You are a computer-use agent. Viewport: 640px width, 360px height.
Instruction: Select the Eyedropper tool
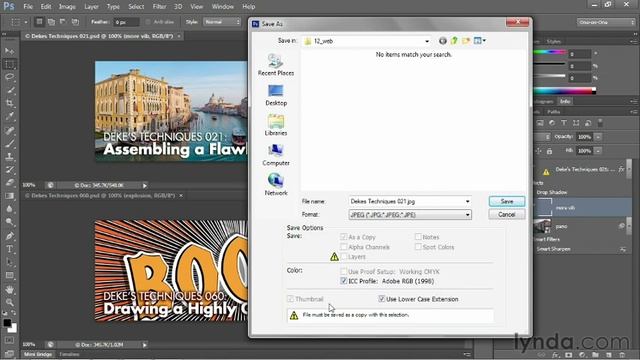point(10,116)
